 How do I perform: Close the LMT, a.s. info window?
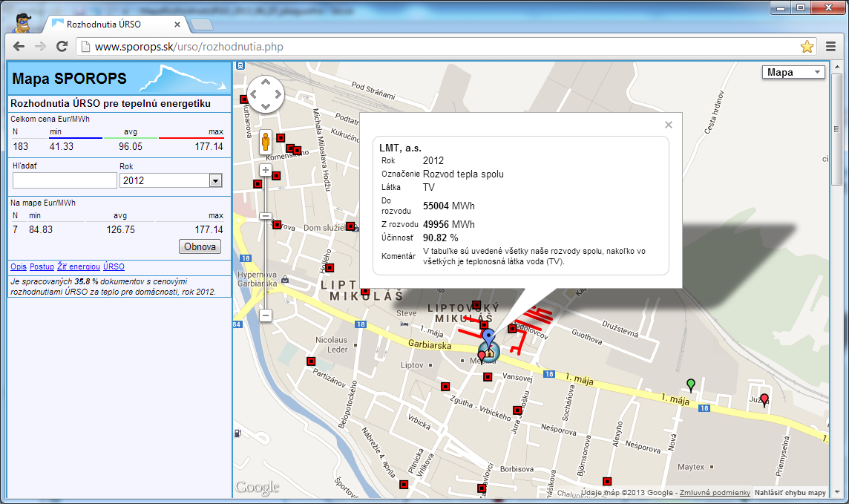click(x=669, y=125)
